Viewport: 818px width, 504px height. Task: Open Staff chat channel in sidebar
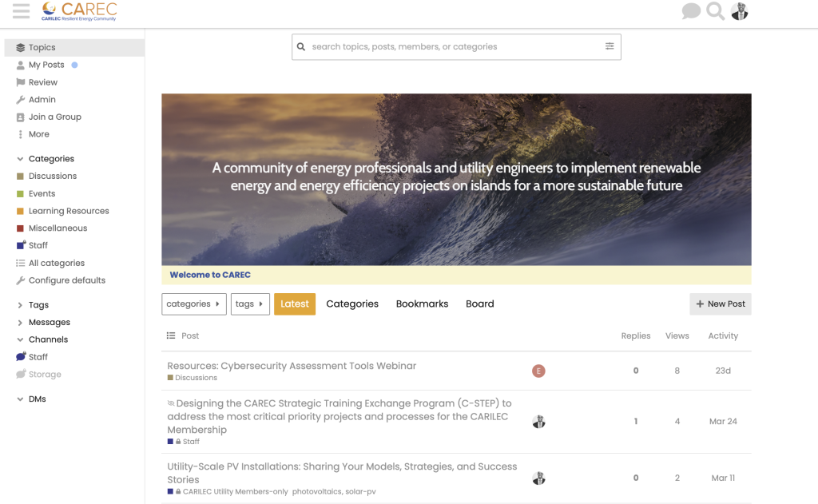38,357
